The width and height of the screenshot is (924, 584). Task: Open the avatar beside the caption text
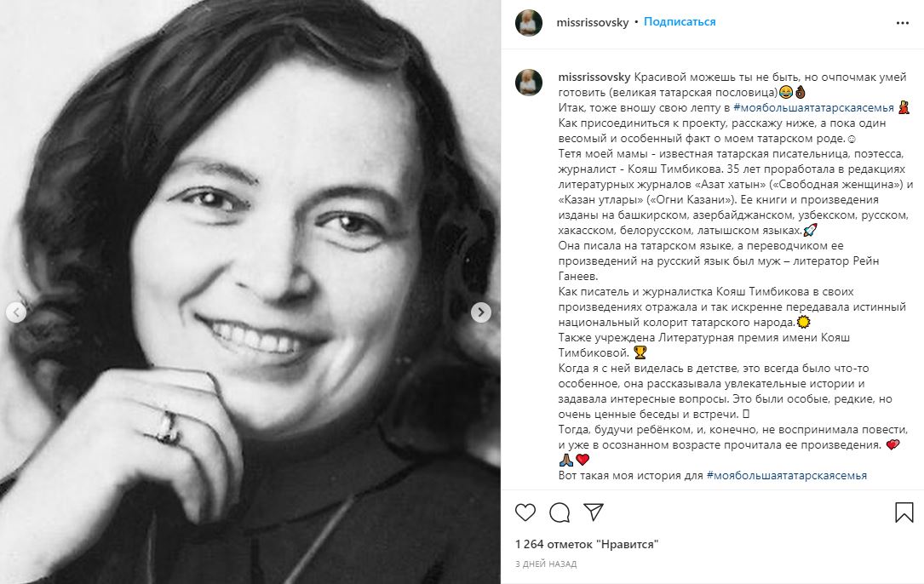pos(529,83)
